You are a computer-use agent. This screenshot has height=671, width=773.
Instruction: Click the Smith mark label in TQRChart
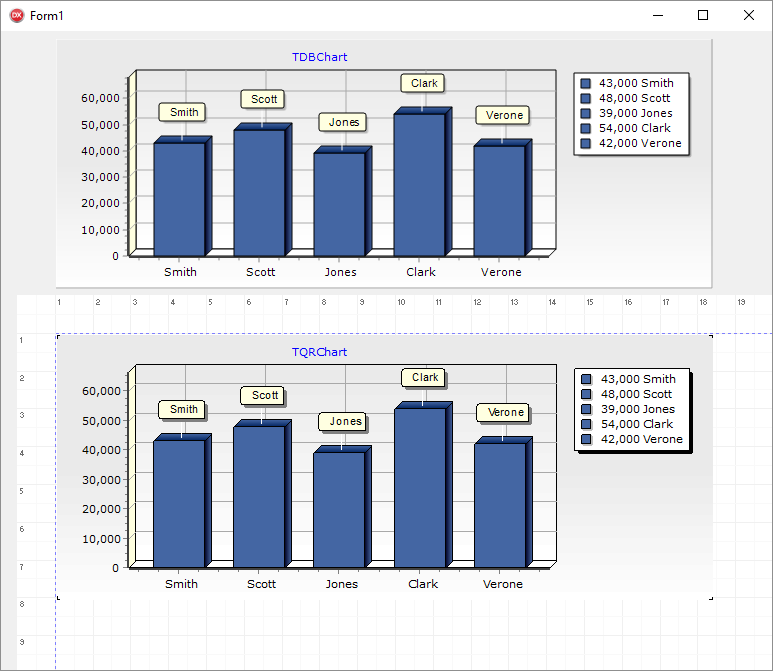coord(181,409)
